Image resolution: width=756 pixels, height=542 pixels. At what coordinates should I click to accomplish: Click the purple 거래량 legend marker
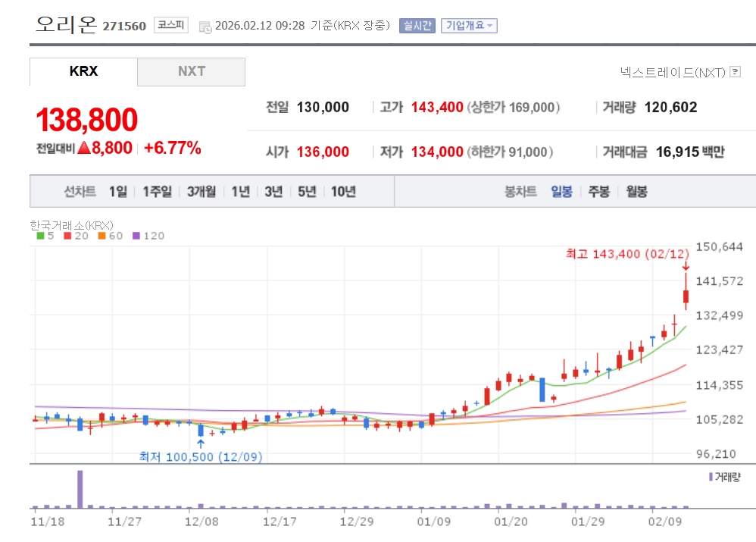[x=711, y=477]
